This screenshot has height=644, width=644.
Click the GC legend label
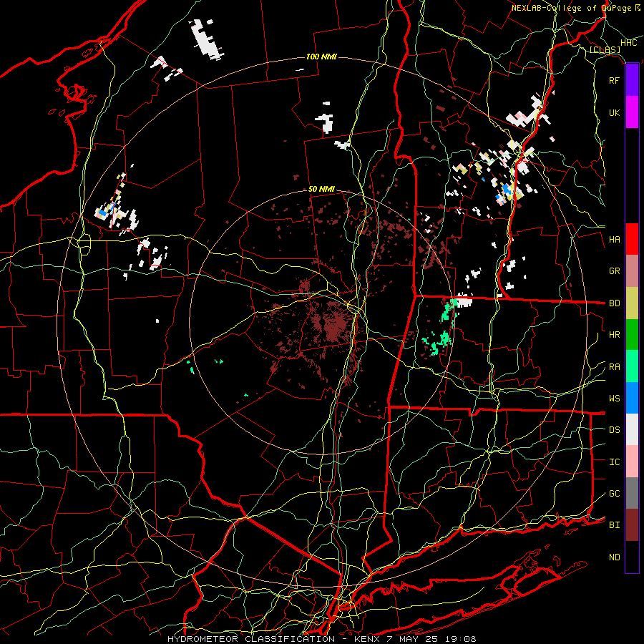(614, 493)
